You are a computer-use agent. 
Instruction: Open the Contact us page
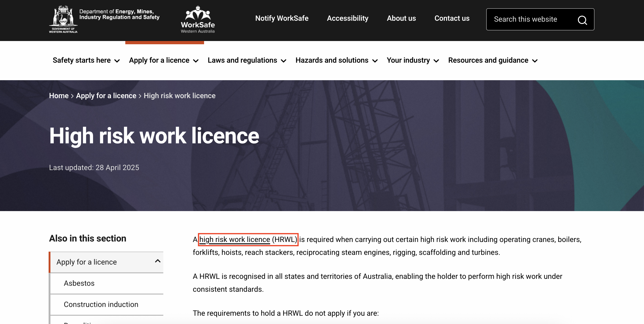coord(451,18)
